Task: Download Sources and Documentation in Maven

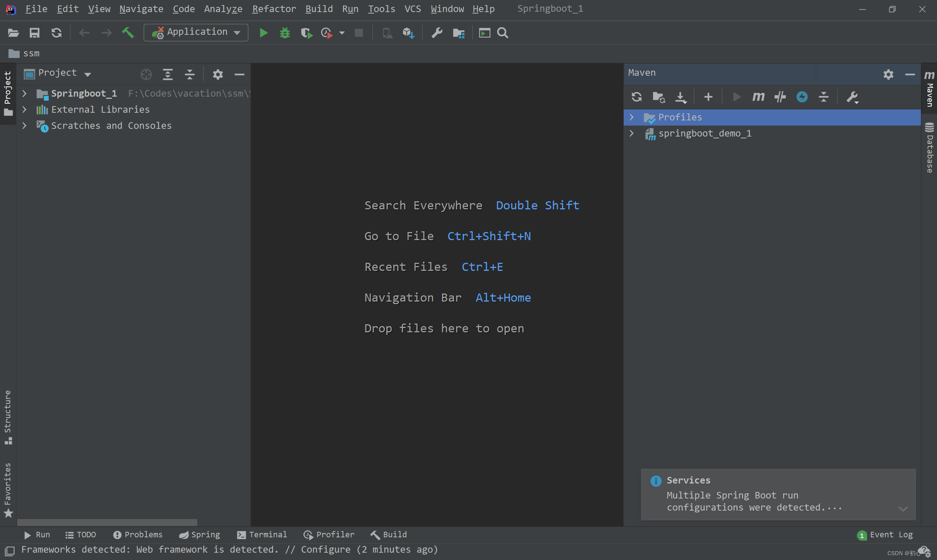Action: (x=680, y=97)
